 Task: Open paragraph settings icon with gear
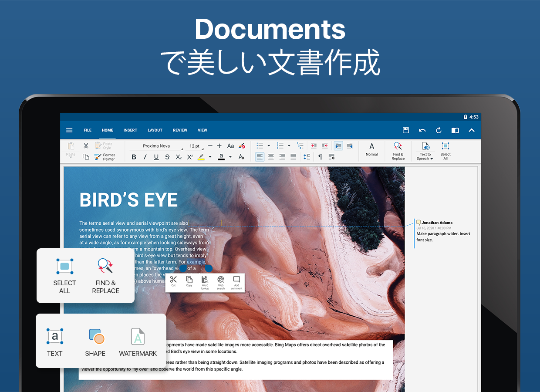coord(331,157)
